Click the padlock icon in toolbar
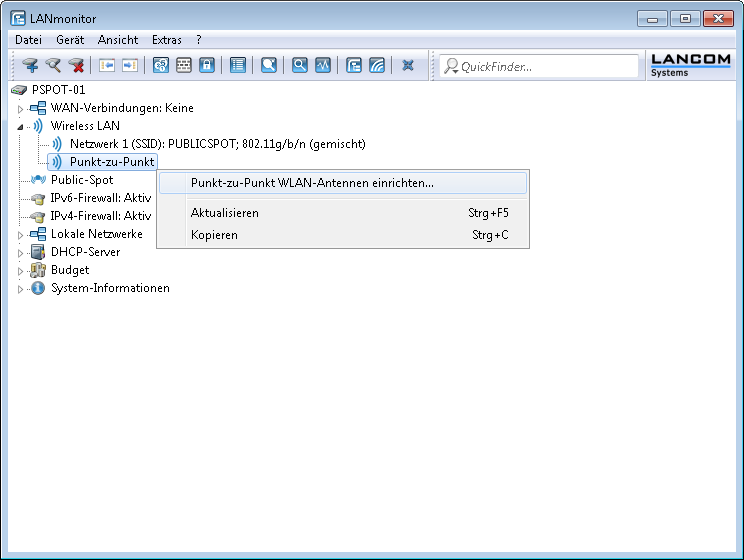This screenshot has height=560, width=744. (207, 66)
